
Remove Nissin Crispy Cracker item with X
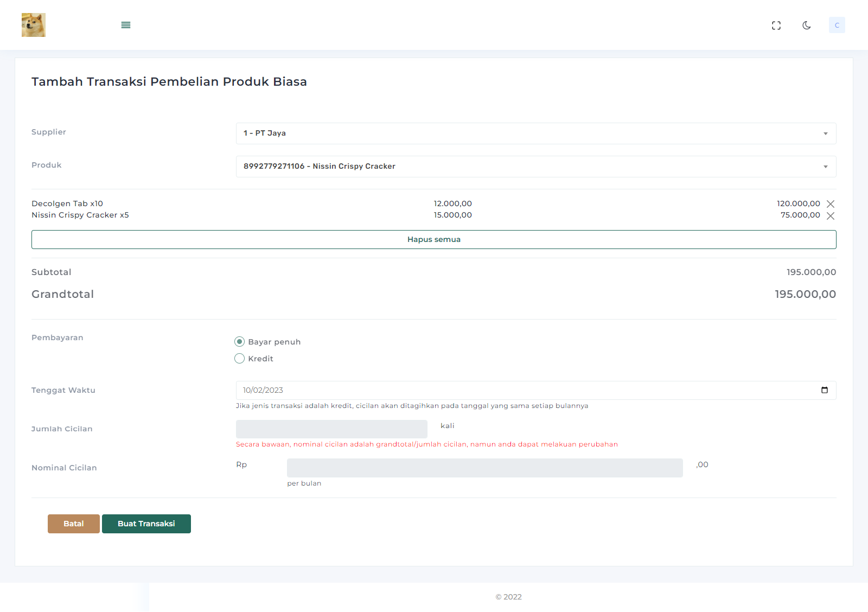(831, 216)
